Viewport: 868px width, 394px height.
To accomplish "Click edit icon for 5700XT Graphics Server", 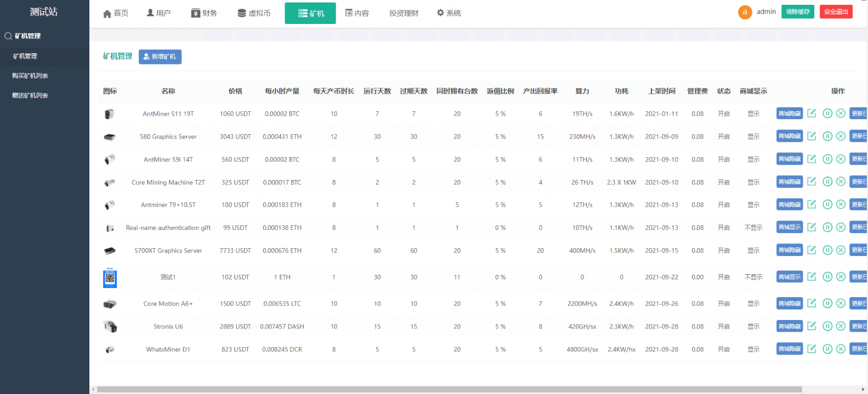I will coord(812,250).
